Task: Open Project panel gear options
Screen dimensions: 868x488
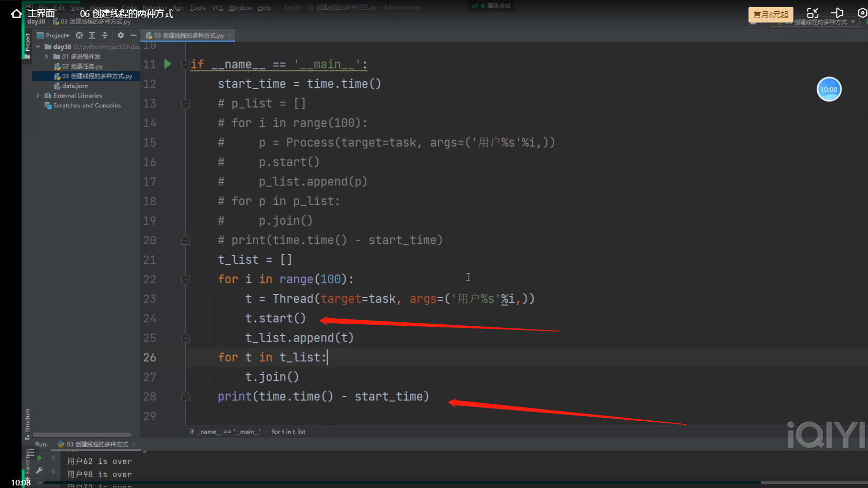Action: click(121, 35)
